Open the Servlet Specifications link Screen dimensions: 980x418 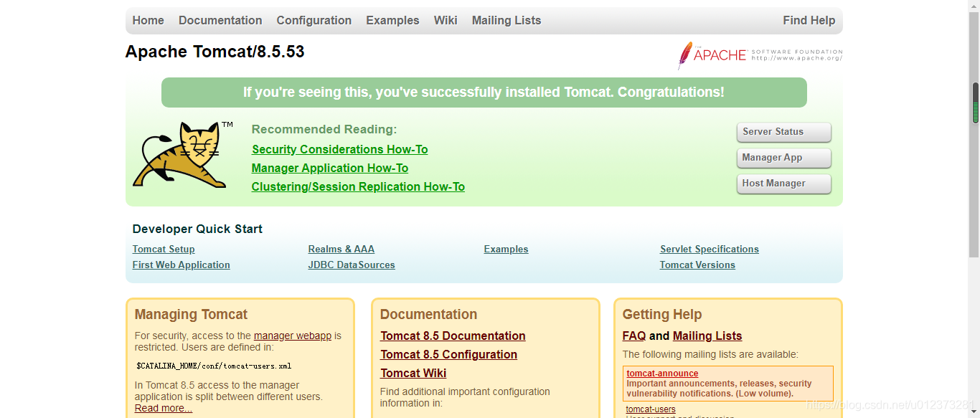tap(710, 249)
